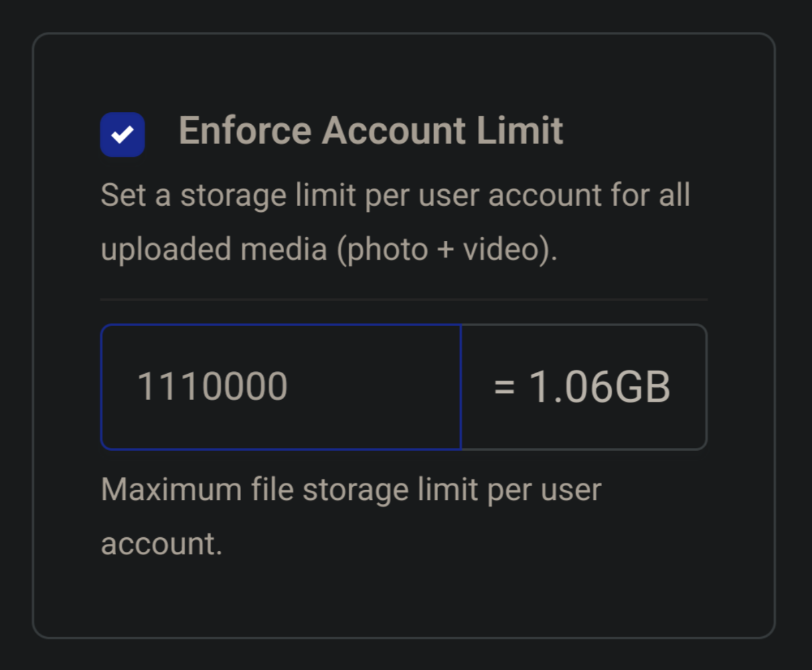Click the Enforce Account Limit heading label
The image size is (812, 670).
(370, 130)
